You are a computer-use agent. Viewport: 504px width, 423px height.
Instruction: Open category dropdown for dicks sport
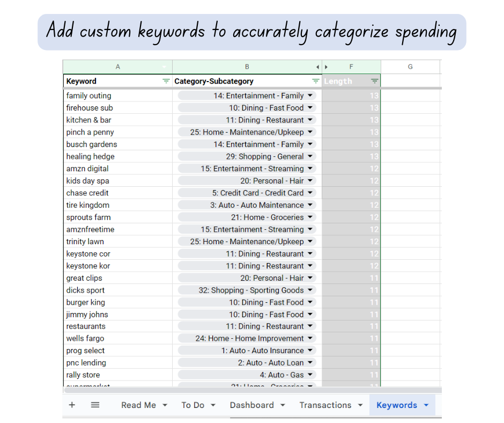click(310, 290)
